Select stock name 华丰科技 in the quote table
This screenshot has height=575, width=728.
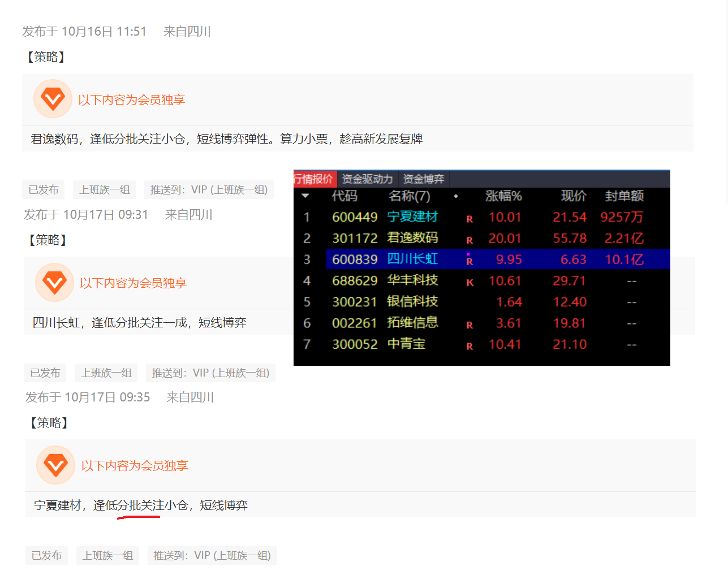[412, 280]
